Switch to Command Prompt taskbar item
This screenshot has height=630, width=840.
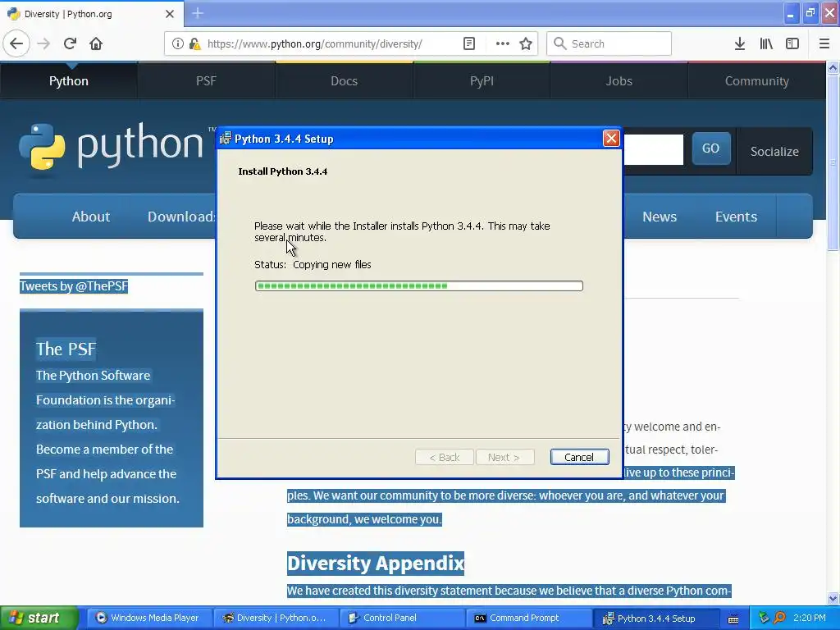coord(528,619)
